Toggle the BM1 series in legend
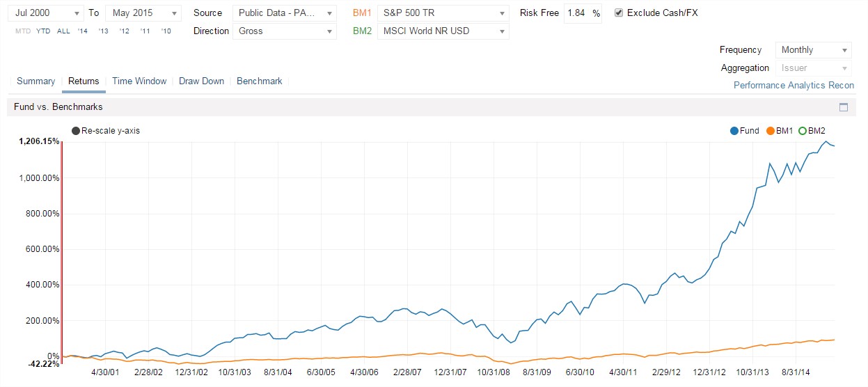868x387 pixels. tap(770, 131)
